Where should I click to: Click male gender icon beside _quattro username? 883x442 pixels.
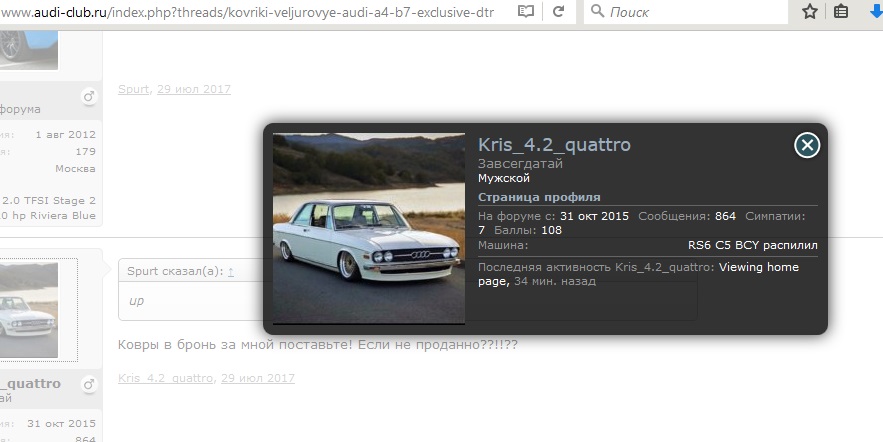click(x=88, y=382)
